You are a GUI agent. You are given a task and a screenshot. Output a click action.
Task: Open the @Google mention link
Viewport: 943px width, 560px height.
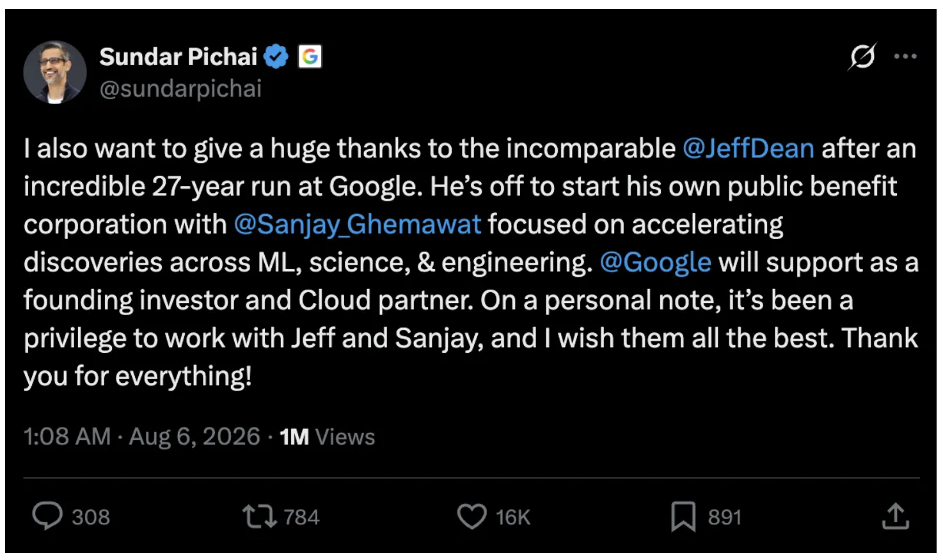656,262
